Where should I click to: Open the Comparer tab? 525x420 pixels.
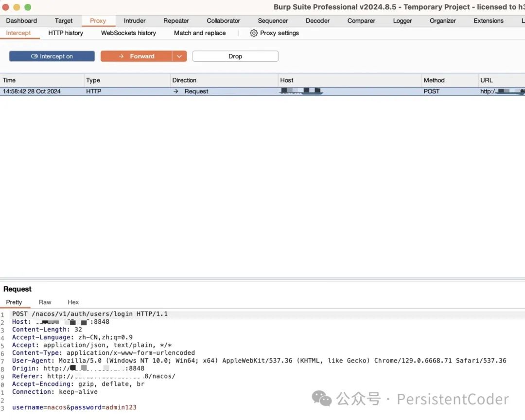coord(361,21)
